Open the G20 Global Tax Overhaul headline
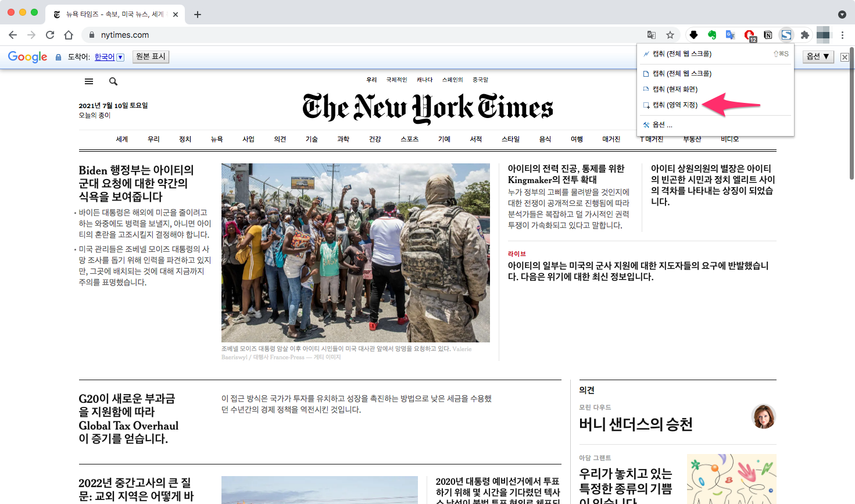Image resolution: width=855 pixels, height=504 pixels. click(128, 419)
